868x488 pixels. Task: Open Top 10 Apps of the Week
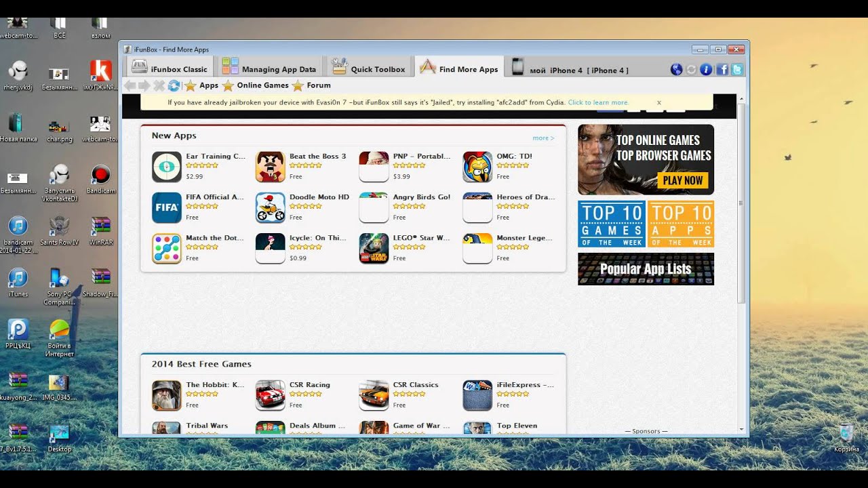pos(681,224)
